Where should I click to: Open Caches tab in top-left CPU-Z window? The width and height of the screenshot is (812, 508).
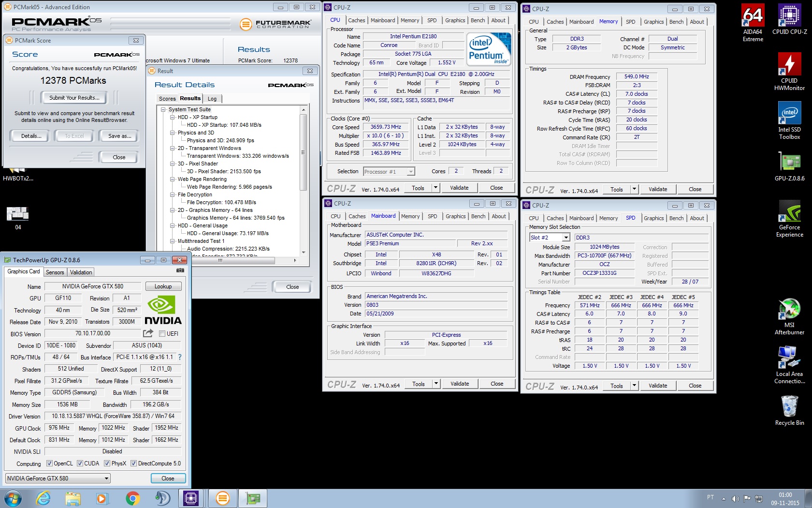[x=356, y=20]
